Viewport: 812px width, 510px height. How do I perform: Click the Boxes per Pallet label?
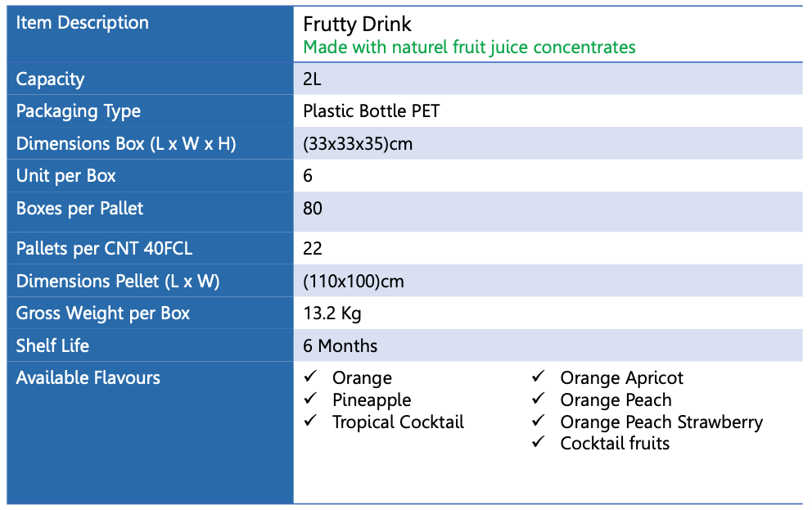click(x=79, y=209)
